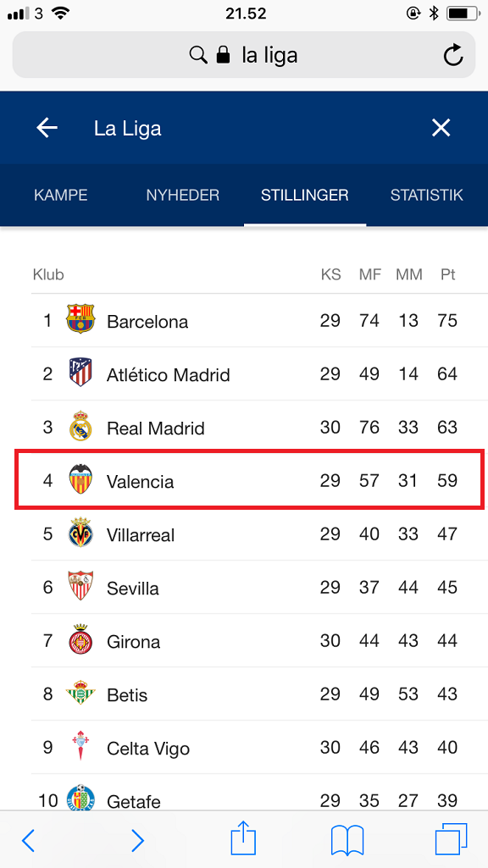The width and height of the screenshot is (488, 868).
Task: Click the Real Madrid club crest
Action: click(x=80, y=426)
